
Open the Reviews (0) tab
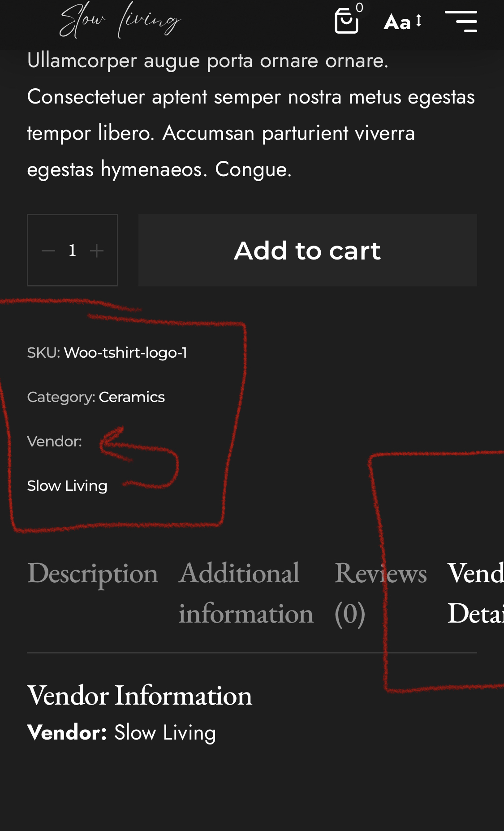[380, 593]
